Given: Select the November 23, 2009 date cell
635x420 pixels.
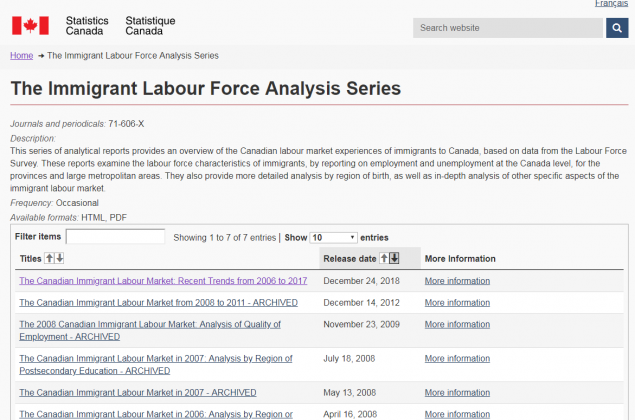Looking at the screenshot, I should coord(361,324).
